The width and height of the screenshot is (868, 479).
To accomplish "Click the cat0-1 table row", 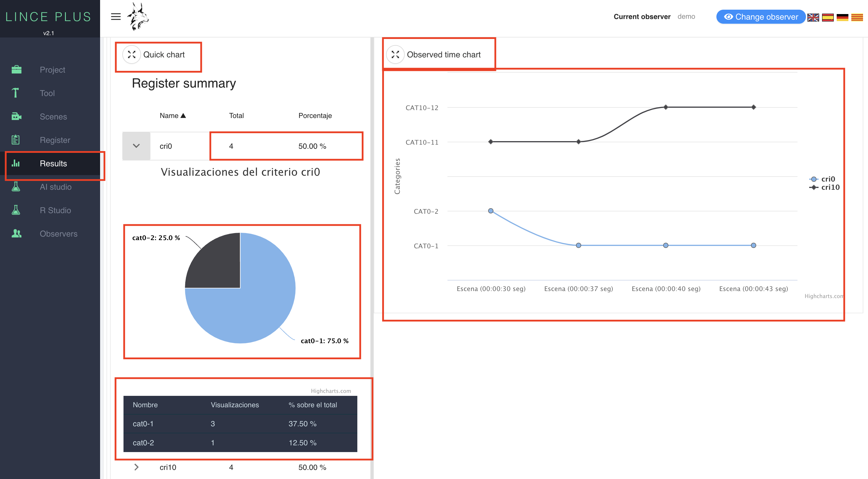I will point(240,424).
